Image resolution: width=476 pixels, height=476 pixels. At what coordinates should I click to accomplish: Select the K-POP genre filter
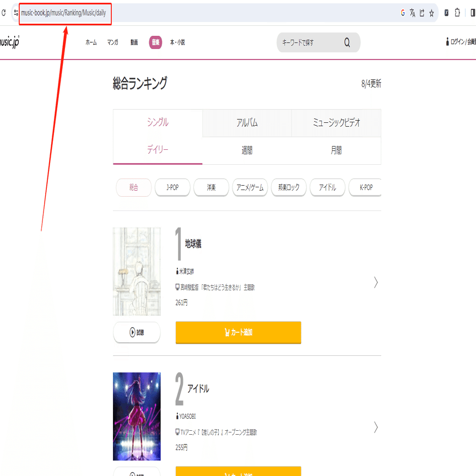(x=366, y=188)
